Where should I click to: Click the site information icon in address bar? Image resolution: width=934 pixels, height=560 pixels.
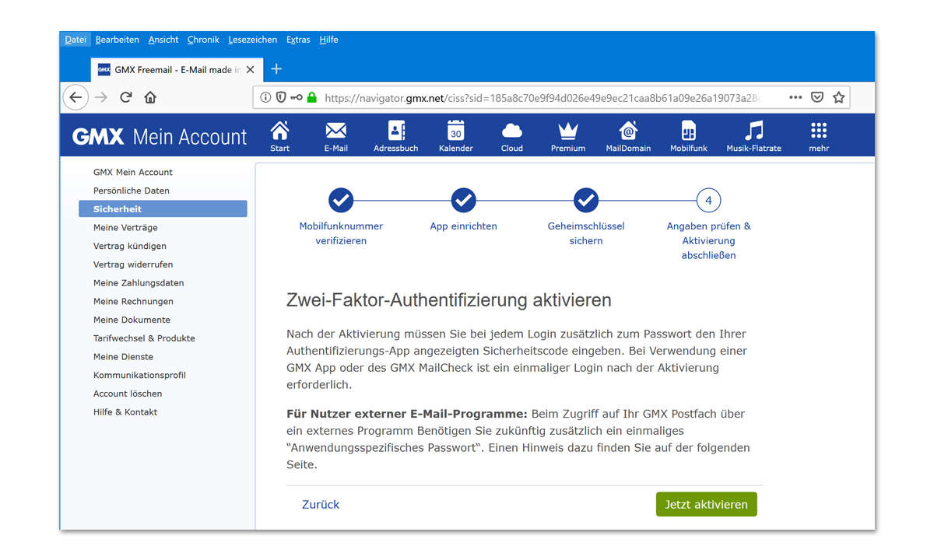pos(265,97)
